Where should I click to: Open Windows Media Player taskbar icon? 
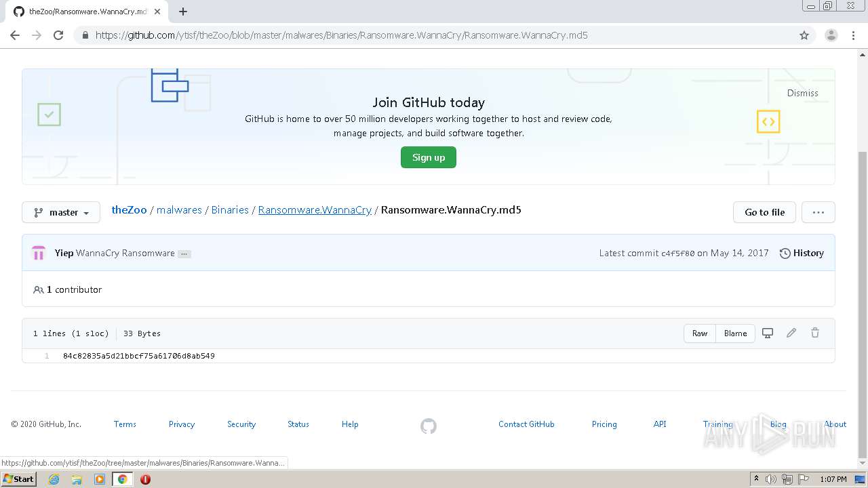coord(100,479)
